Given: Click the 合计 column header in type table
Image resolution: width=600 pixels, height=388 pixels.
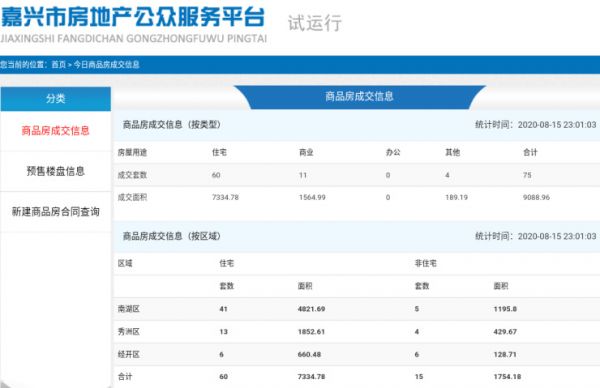Looking at the screenshot, I should point(530,152).
